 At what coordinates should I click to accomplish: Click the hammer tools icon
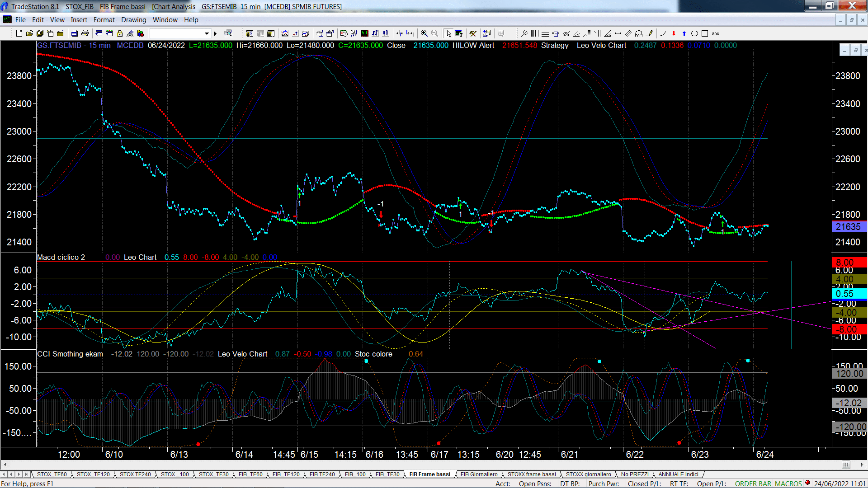473,33
